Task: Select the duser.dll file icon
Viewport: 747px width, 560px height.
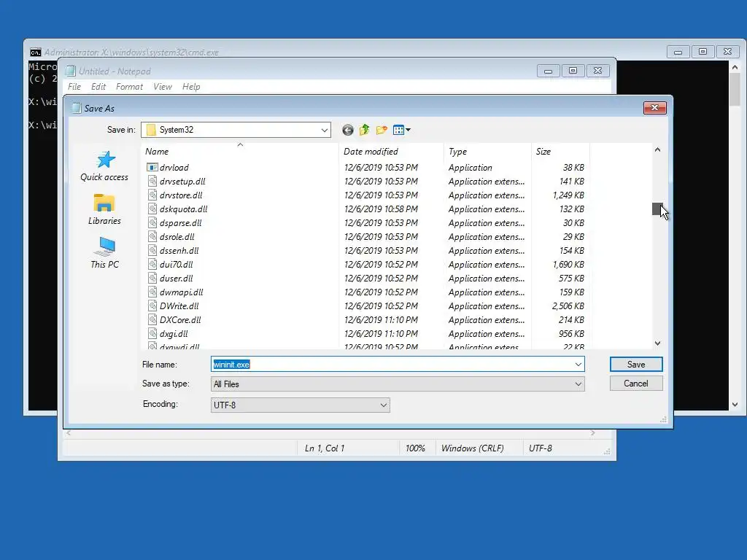Action: (x=152, y=278)
